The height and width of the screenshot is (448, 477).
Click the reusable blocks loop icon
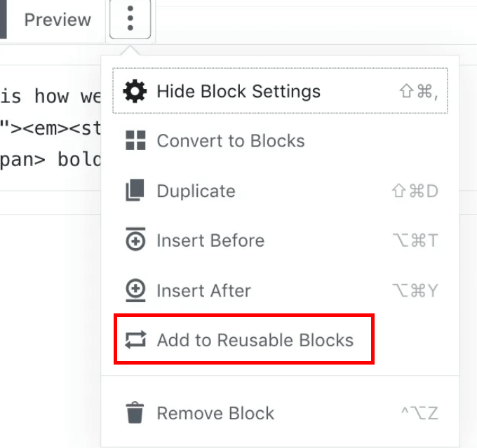tap(135, 339)
